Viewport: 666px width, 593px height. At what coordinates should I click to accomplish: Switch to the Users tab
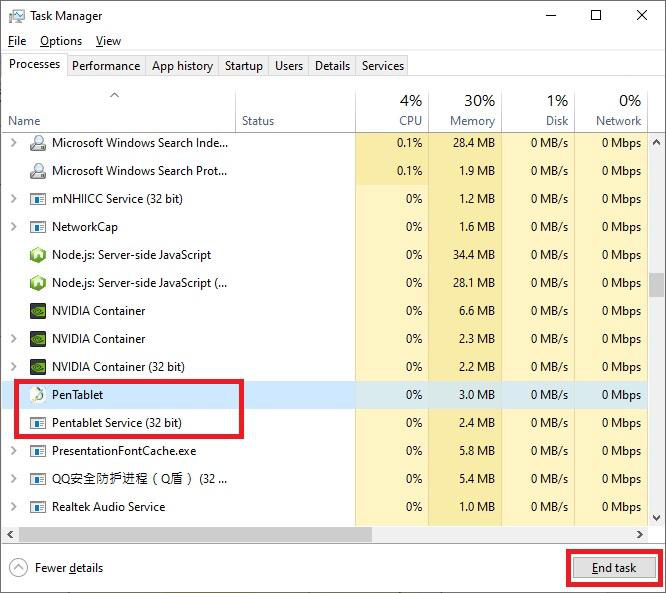coord(289,66)
